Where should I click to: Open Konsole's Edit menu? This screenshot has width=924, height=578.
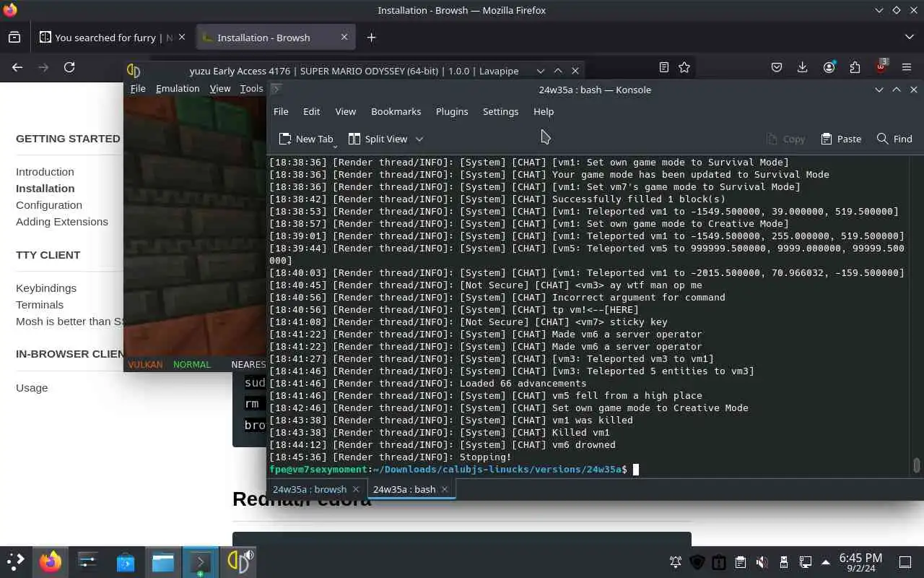click(311, 111)
